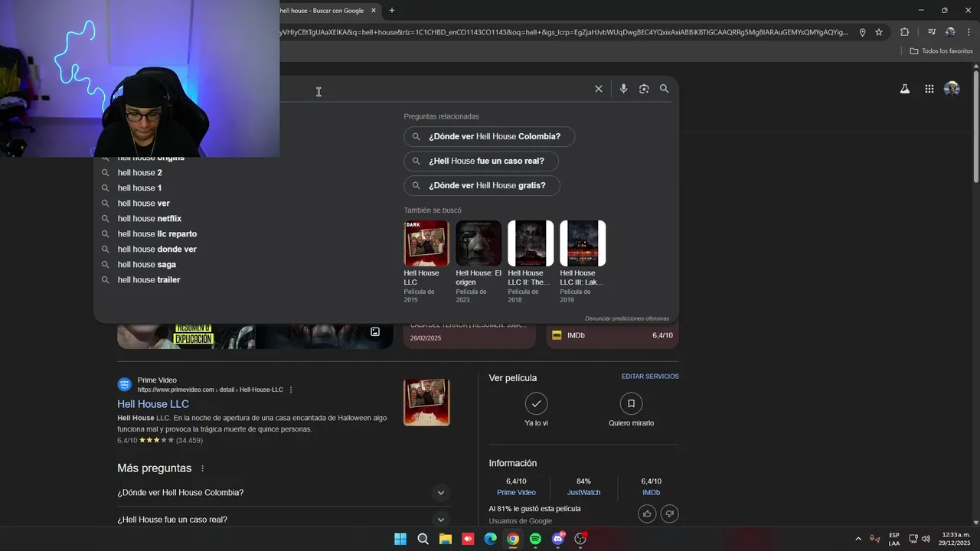Open Hell House LLC II 2018 thumbnail
Viewport: 980px width, 551px height.
pyautogui.click(x=531, y=243)
